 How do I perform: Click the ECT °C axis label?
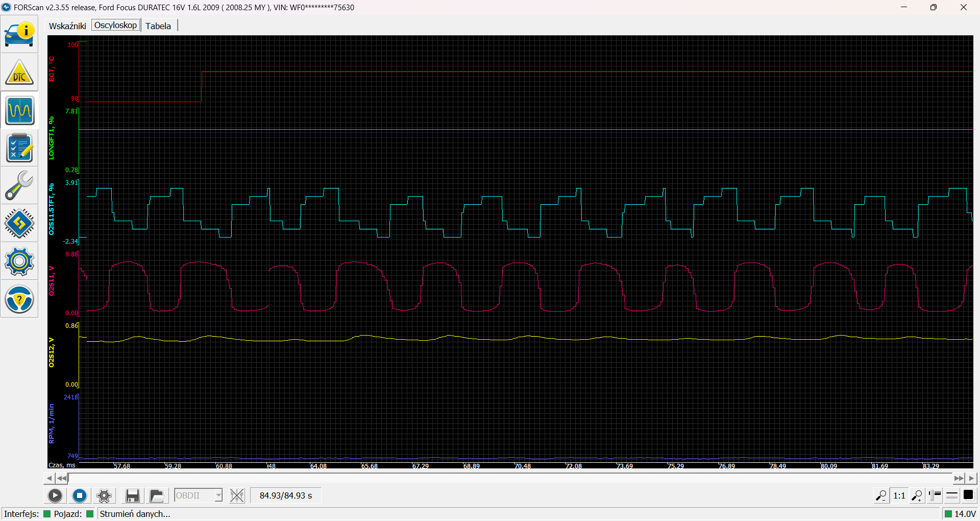tap(52, 69)
